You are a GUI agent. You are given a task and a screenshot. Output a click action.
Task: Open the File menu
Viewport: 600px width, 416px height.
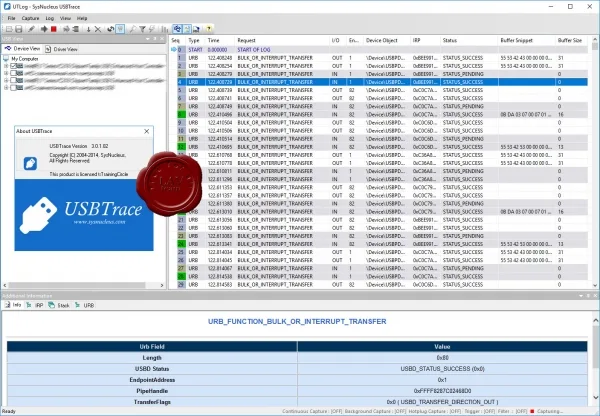click(11, 18)
